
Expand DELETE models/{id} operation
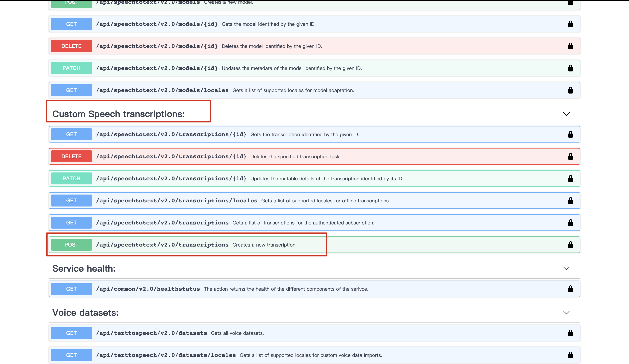tap(157, 46)
